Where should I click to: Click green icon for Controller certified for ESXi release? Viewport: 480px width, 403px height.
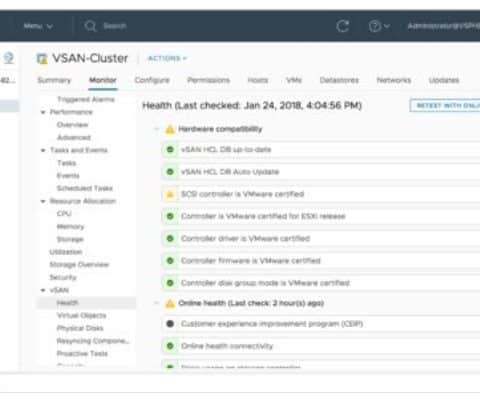(170, 216)
